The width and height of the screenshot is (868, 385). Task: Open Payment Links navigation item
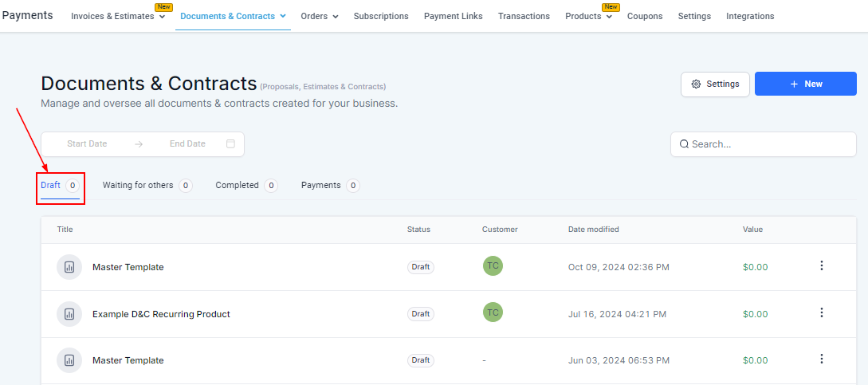point(453,16)
